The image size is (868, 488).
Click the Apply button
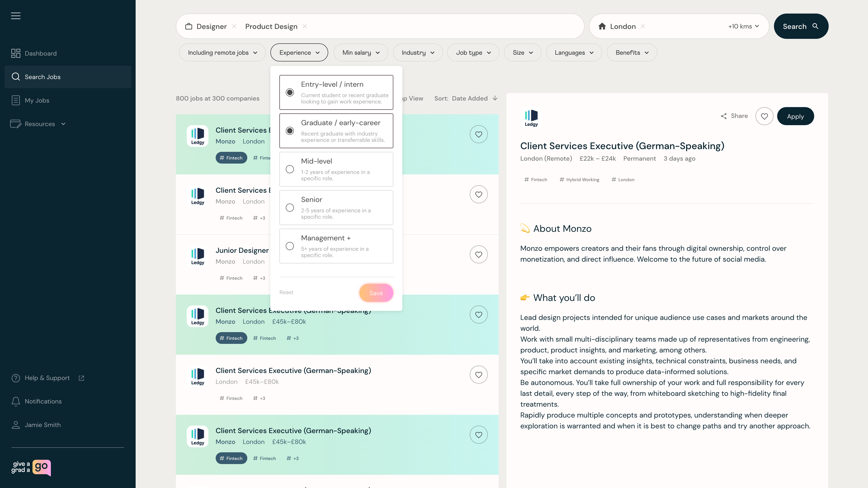(x=795, y=116)
